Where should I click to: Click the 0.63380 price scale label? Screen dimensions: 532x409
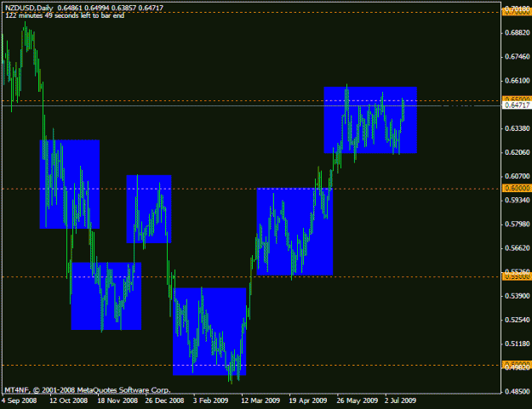[517, 128]
